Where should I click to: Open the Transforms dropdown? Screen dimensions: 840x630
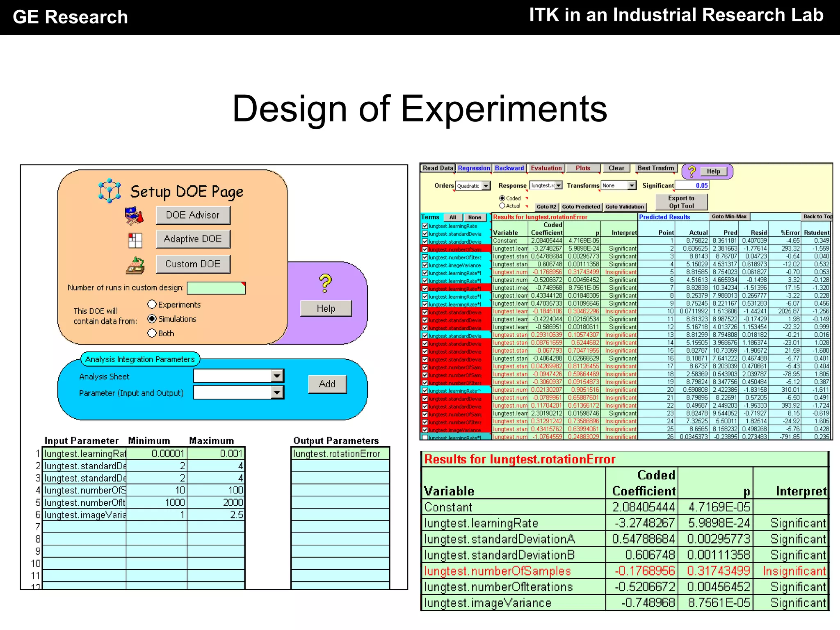(x=632, y=185)
